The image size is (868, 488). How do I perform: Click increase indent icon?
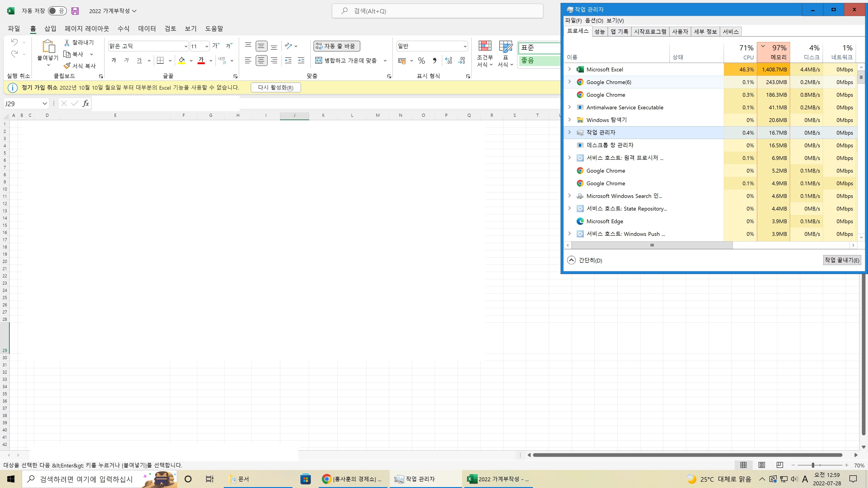coord(301,60)
